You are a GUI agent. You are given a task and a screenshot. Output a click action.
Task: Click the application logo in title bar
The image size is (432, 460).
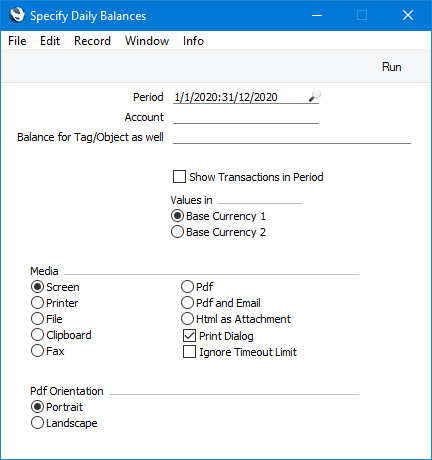click(x=17, y=15)
